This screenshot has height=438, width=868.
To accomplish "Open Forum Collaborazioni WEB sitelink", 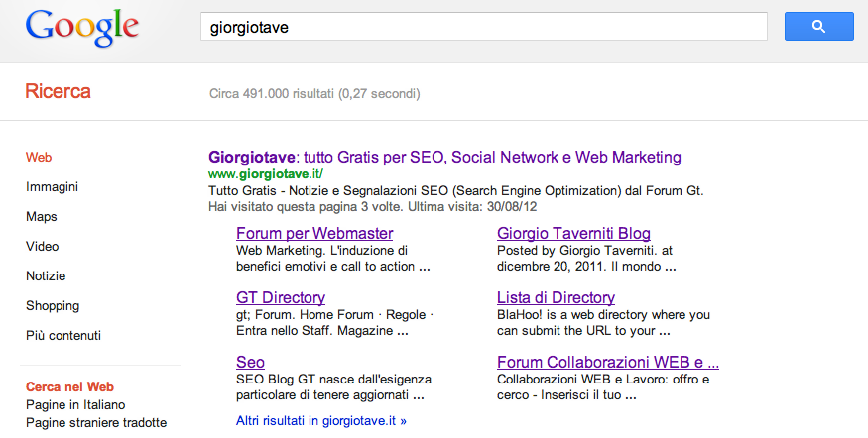I will (x=607, y=362).
